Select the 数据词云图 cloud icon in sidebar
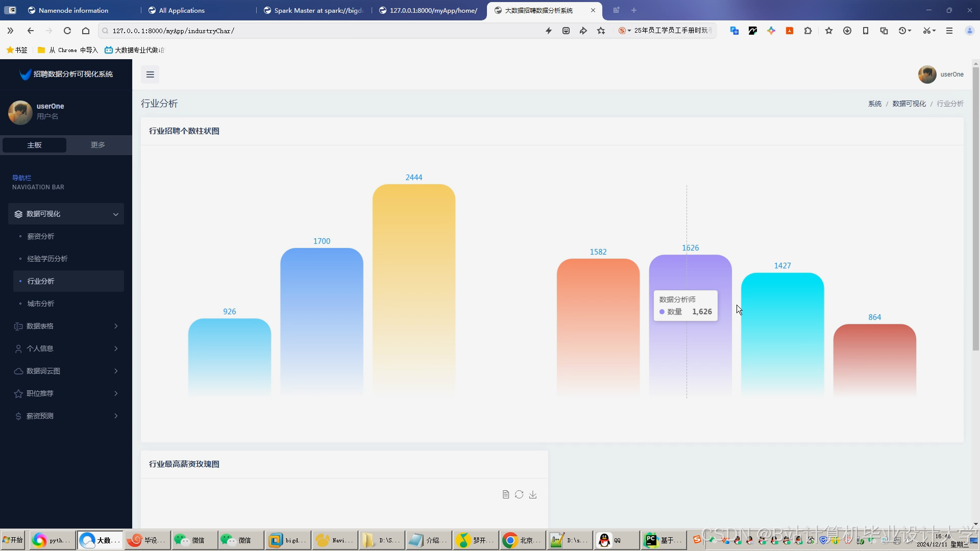 point(18,371)
